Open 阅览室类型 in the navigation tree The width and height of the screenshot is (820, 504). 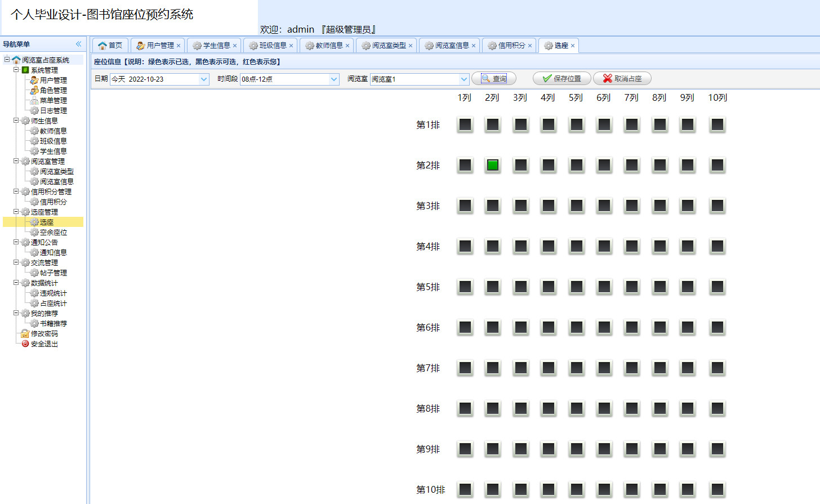(x=57, y=171)
